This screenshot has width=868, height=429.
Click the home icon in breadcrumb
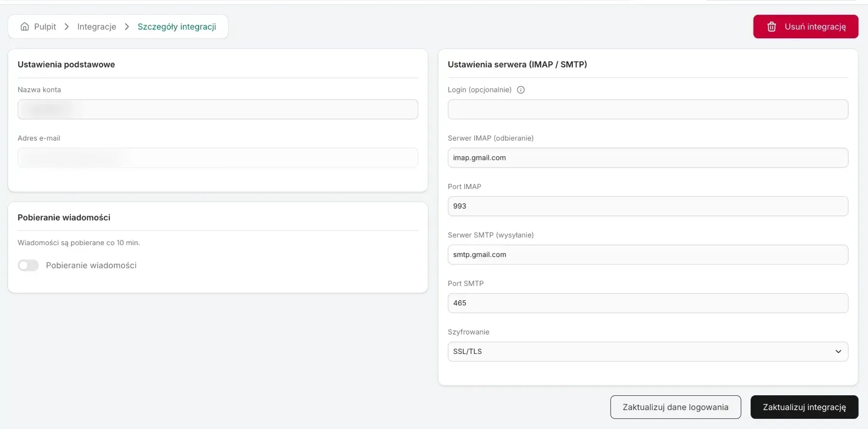click(25, 27)
